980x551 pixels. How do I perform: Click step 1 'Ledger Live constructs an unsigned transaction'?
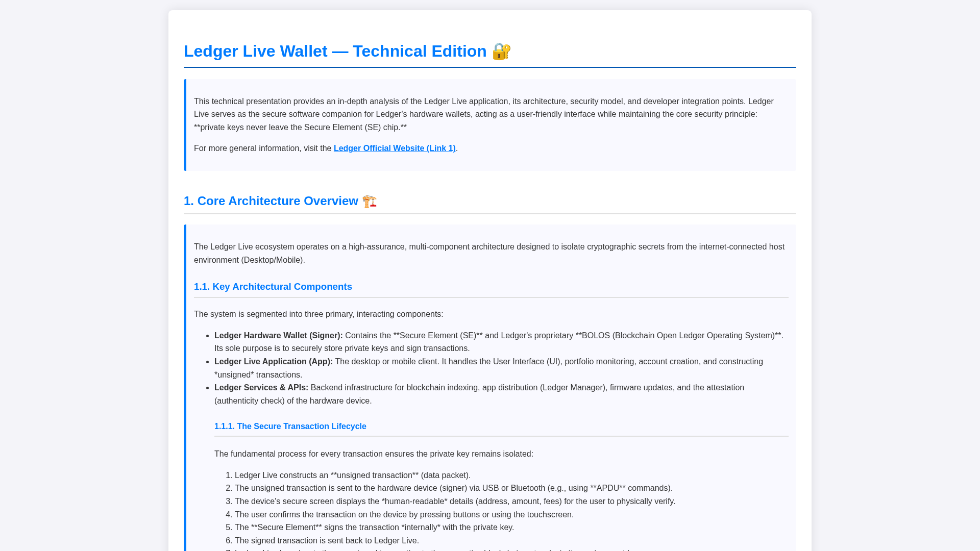(x=353, y=475)
